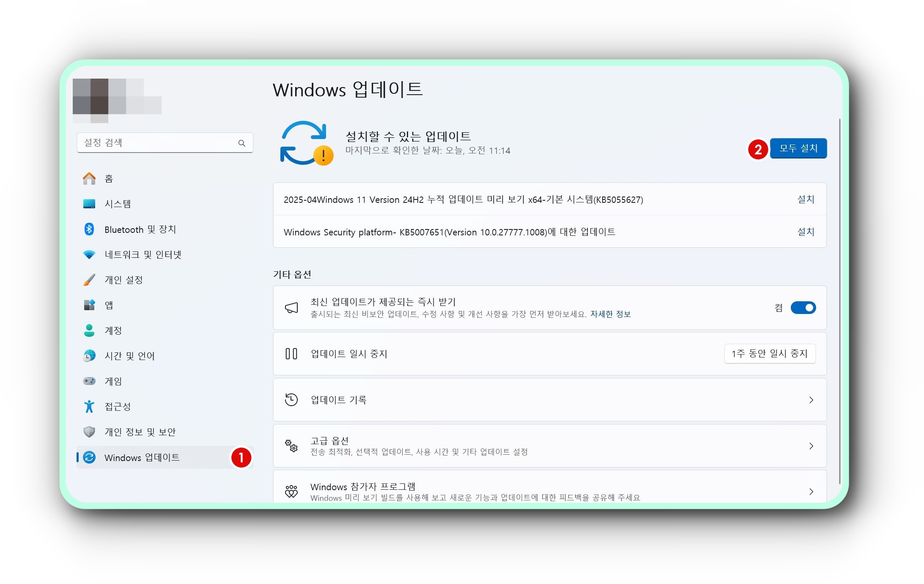
Task: Click the Windows 참가자 프로그램 title
Action: (x=363, y=487)
